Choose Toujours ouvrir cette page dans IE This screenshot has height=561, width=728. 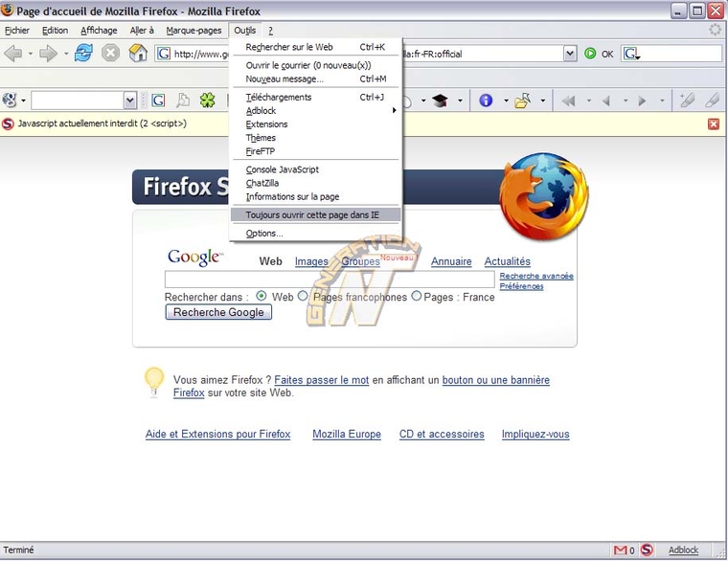click(316, 214)
